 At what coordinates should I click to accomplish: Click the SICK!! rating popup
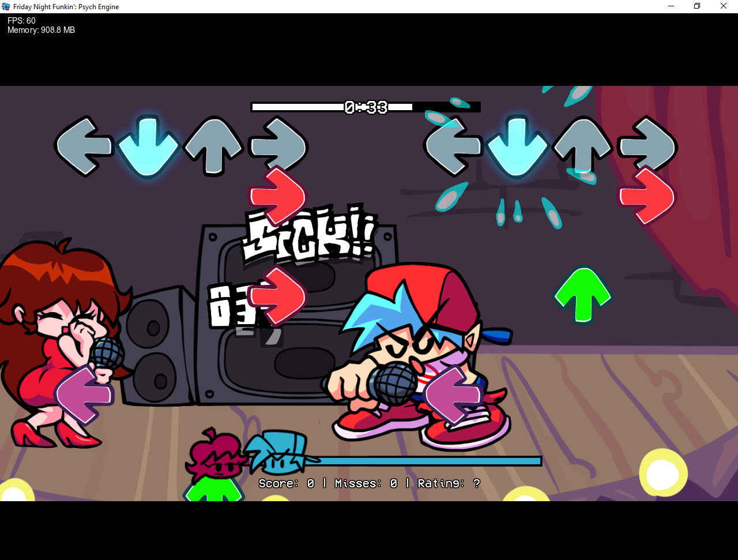click(x=310, y=234)
